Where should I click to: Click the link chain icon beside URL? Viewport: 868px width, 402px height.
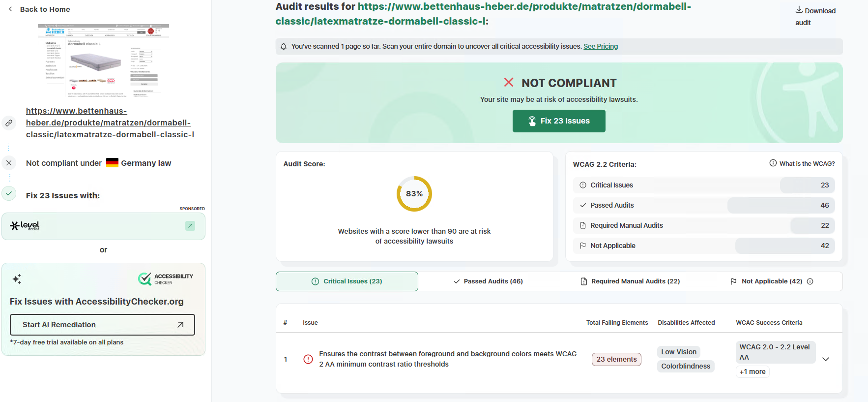click(x=9, y=123)
